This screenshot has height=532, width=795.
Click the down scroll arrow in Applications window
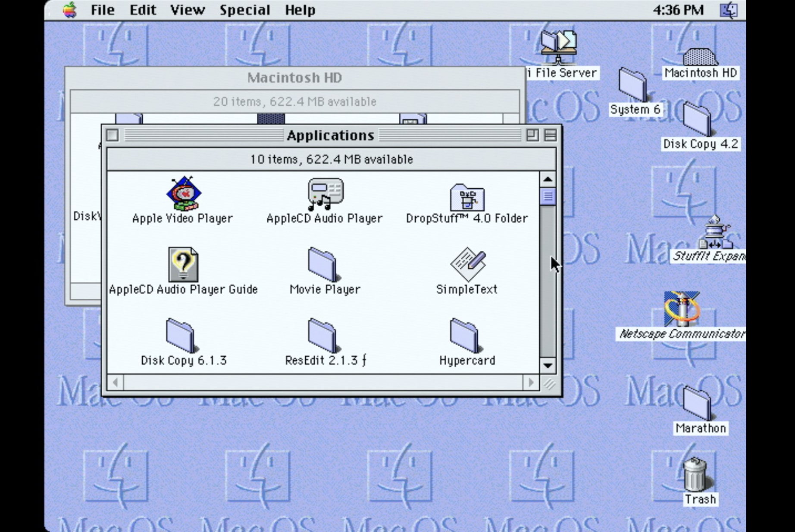[x=548, y=366]
